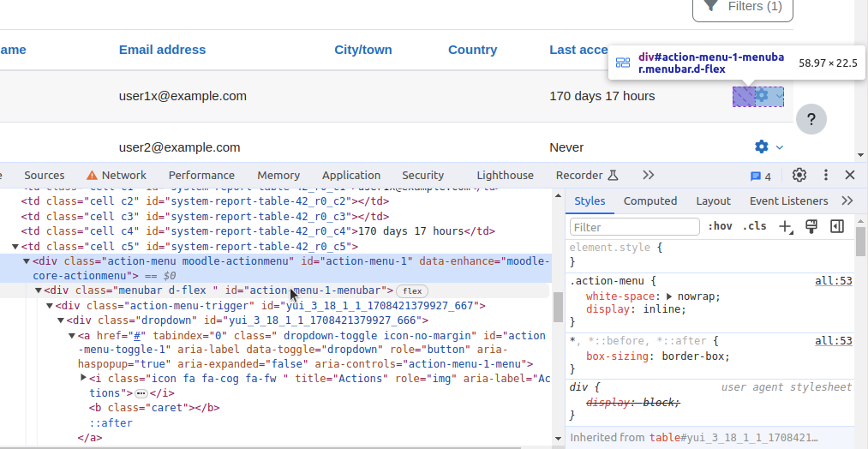This screenshot has width=868, height=449.
Task: Collapse the dropdown div node
Action: pyautogui.click(x=61, y=320)
